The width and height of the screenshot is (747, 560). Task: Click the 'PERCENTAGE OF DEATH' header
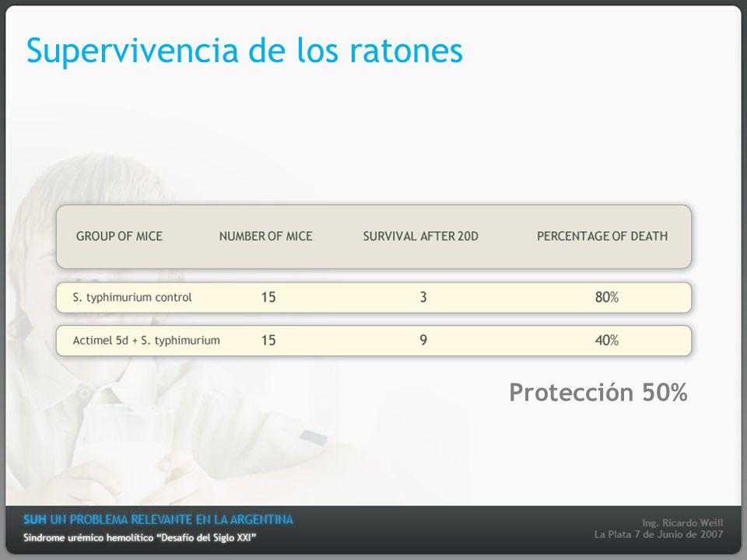[x=602, y=236]
